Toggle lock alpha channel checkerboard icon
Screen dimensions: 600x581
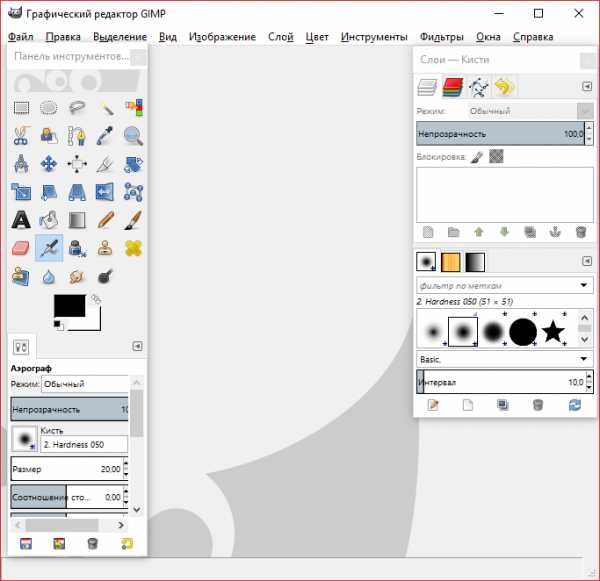pyautogui.click(x=496, y=156)
